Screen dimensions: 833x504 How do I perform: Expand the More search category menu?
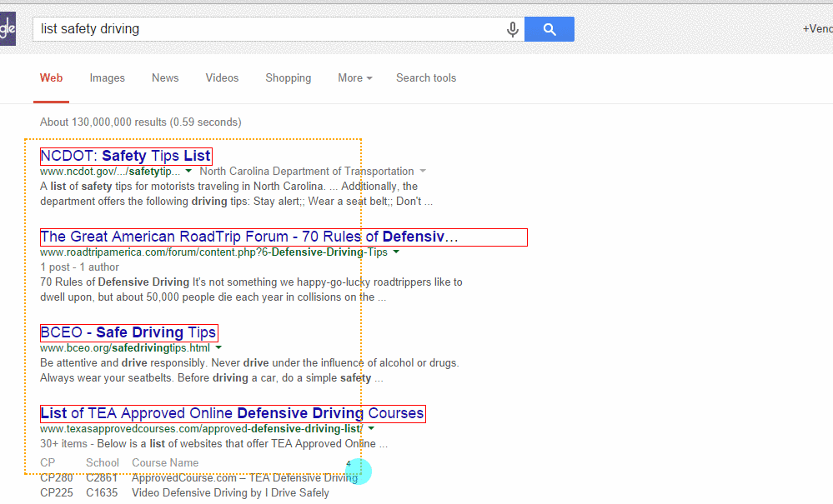click(x=355, y=78)
